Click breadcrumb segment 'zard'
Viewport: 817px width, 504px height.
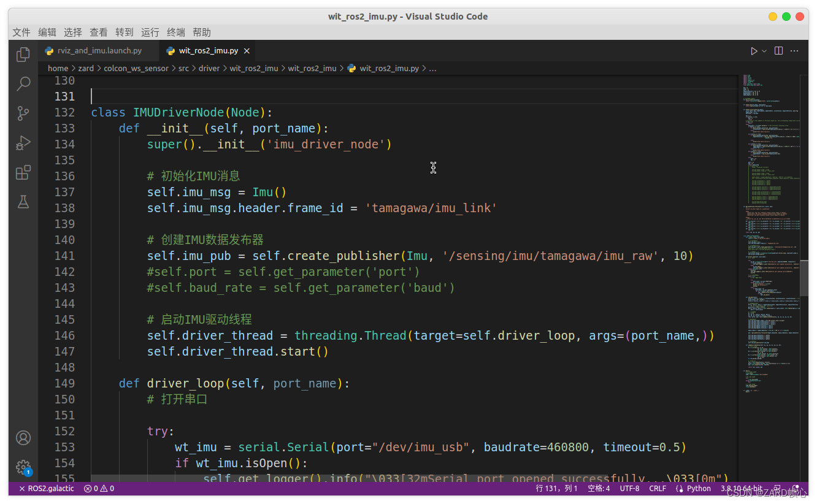(x=86, y=68)
